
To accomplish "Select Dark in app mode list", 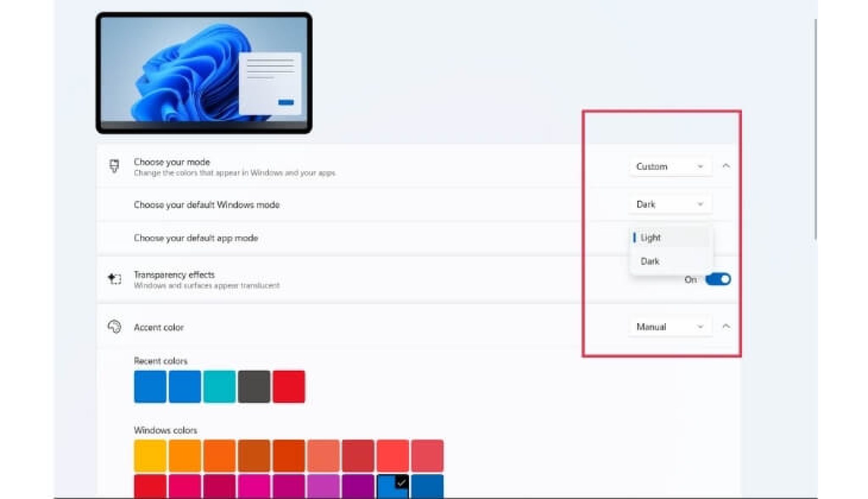I will [x=670, y=261].
